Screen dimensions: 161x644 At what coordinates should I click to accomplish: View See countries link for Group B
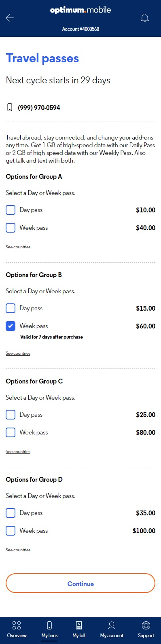tap(18, 353)
